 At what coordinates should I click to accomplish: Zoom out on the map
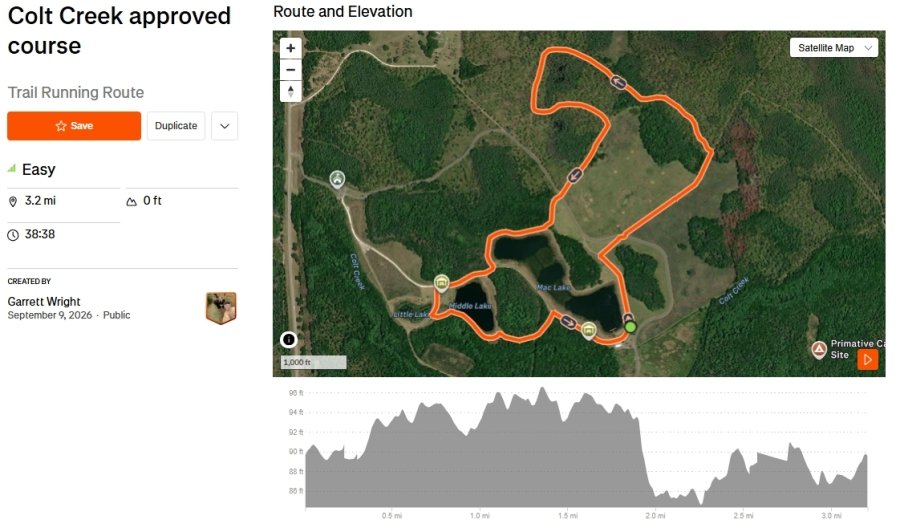coord(290,70)
